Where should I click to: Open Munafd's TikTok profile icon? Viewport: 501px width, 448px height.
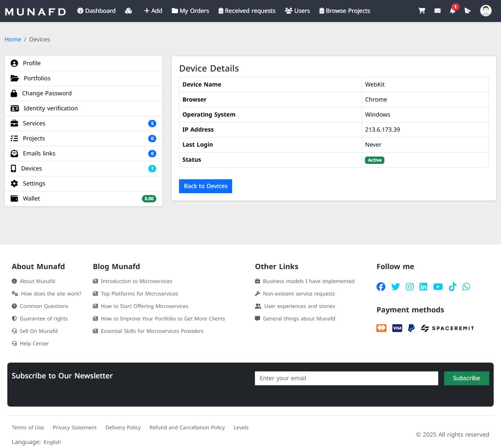(453, 287)
